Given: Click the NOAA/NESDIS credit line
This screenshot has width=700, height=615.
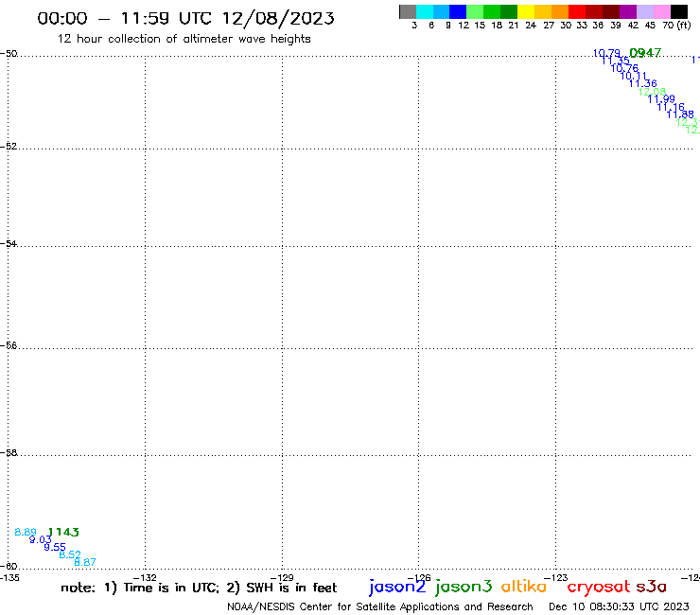Looking at the screenshot, I should pos(380,606).
